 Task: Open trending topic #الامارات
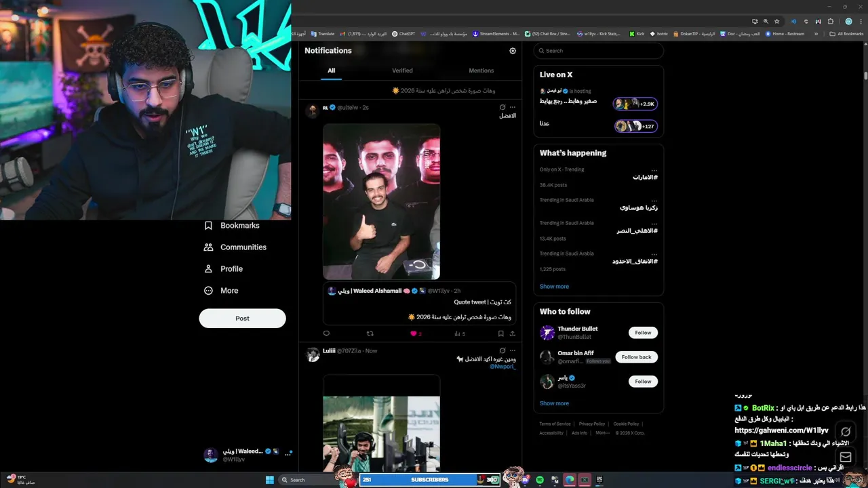pyautogui.click(x=645, y=178)
